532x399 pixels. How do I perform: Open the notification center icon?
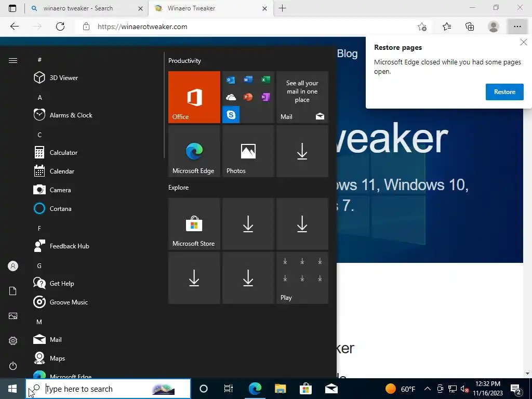(x=516, y=389)
